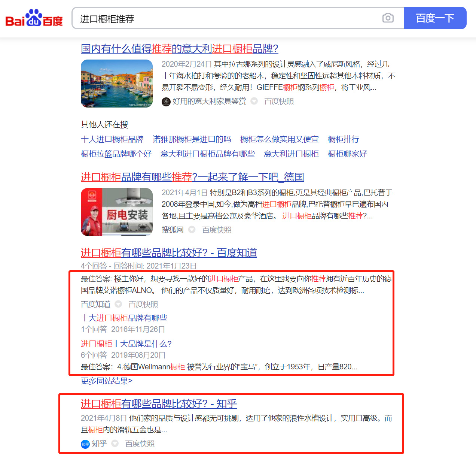
Task: Open the 厨电安装 thumbnail image
Action: 117,212
